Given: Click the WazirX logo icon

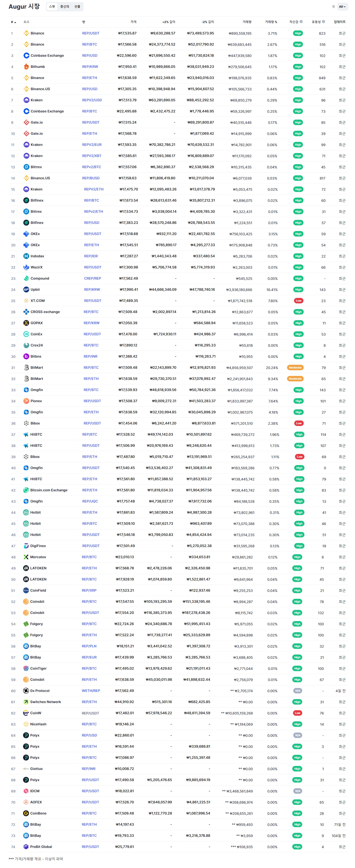Looking at the screenshot, I should 26,267.
